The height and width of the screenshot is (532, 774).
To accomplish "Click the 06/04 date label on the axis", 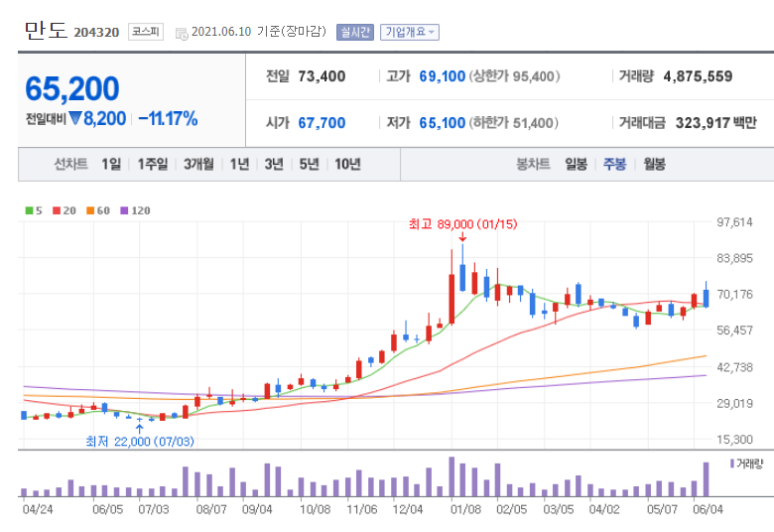I will pos(708,509).
